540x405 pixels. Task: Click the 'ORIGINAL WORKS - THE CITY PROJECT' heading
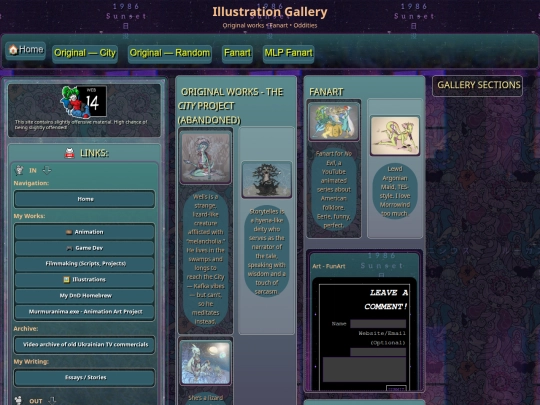click(x=230, y=106)
